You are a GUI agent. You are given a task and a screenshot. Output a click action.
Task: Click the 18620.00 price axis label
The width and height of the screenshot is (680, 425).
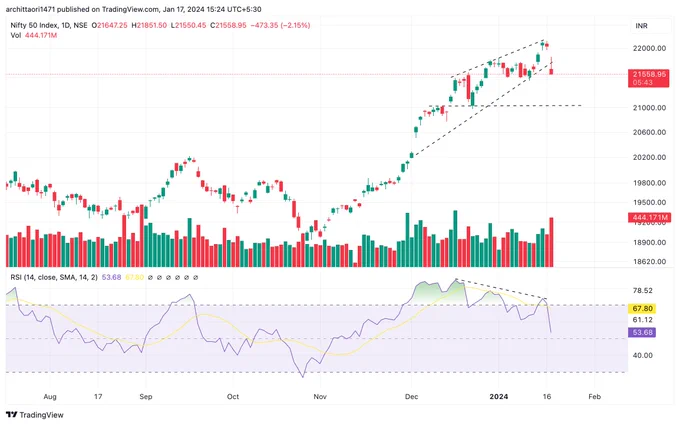pos(649,262)
